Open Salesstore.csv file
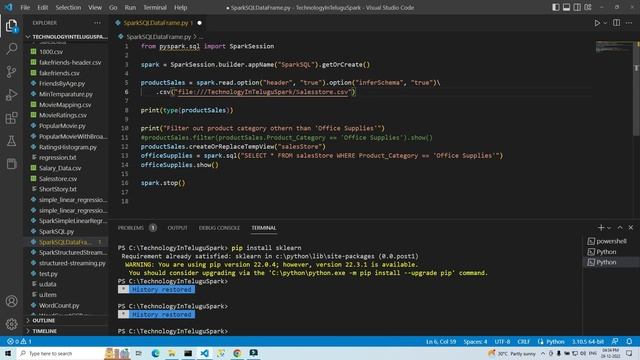The image size is (640, 360). tap(58, 179)
